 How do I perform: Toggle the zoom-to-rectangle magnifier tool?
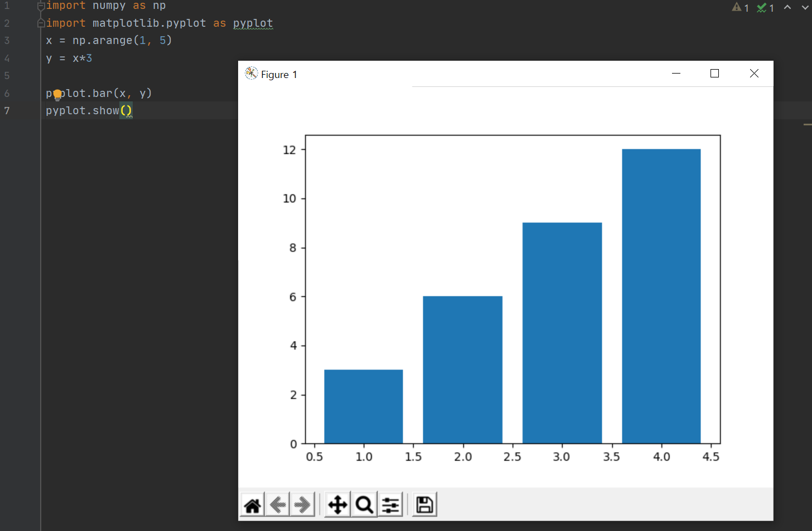[x=364, y=505]
